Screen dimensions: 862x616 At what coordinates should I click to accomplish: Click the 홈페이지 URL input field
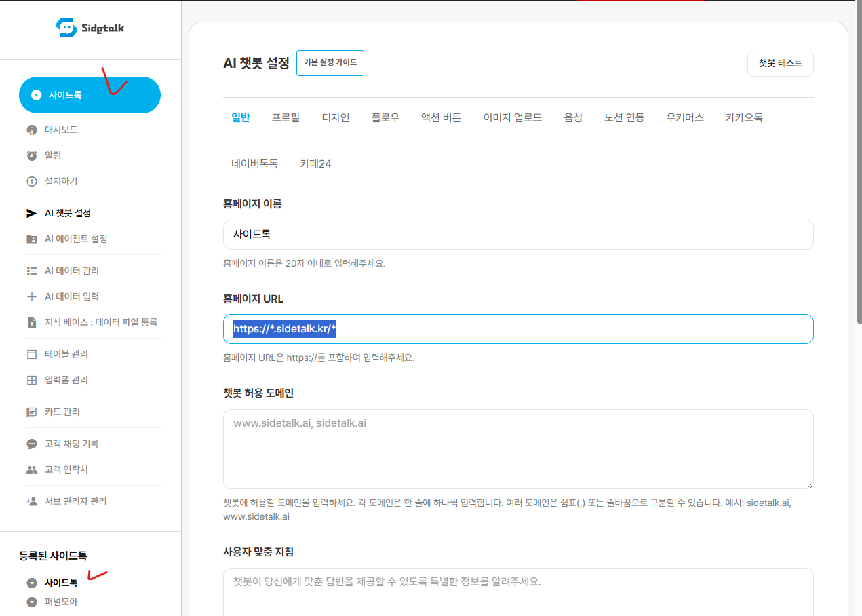click(518, 329)
